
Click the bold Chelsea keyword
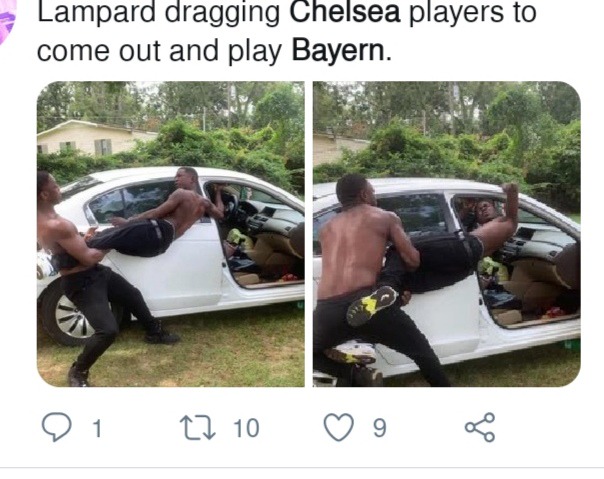point(345,12)
